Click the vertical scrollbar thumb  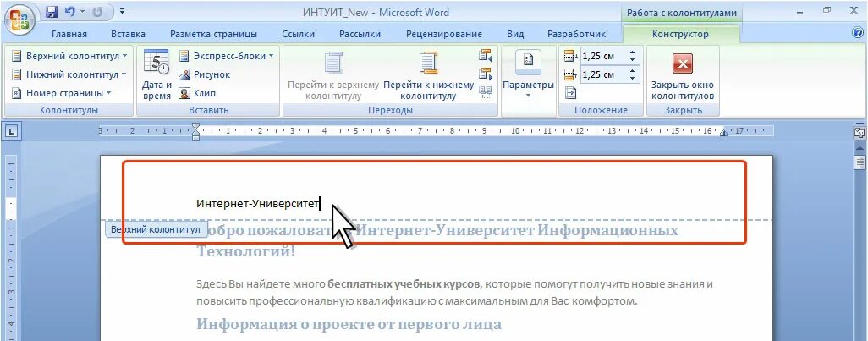point(860,162)
